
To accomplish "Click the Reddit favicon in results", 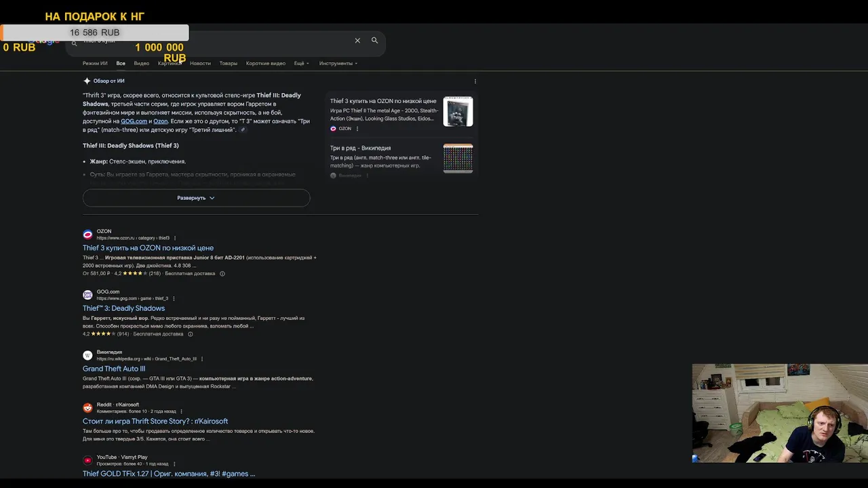I will tap(87, 408).
